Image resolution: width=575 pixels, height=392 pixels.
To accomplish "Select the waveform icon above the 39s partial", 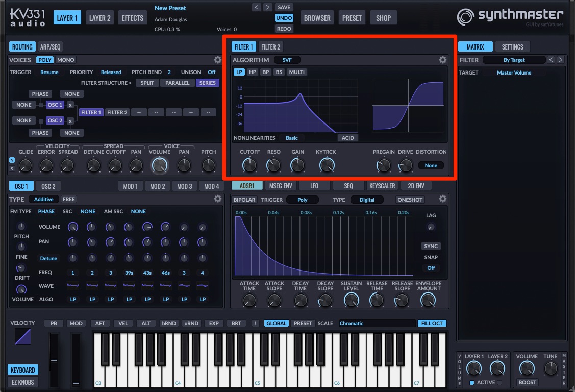I will [129, 285].
